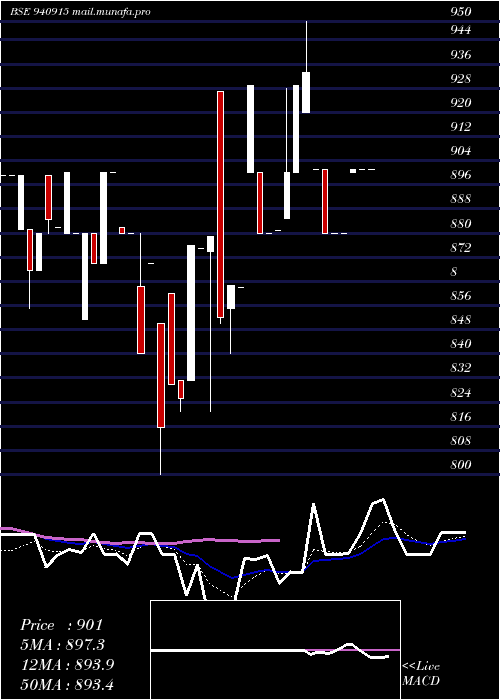Click the 912 price axis label

(461, 127)
